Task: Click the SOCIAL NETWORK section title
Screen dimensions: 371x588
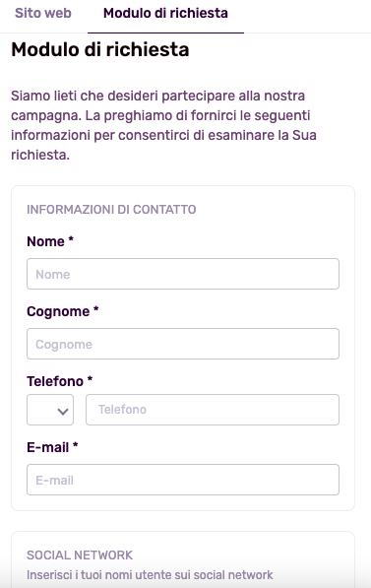Action: pyautogui.click(x=80, y=555)
